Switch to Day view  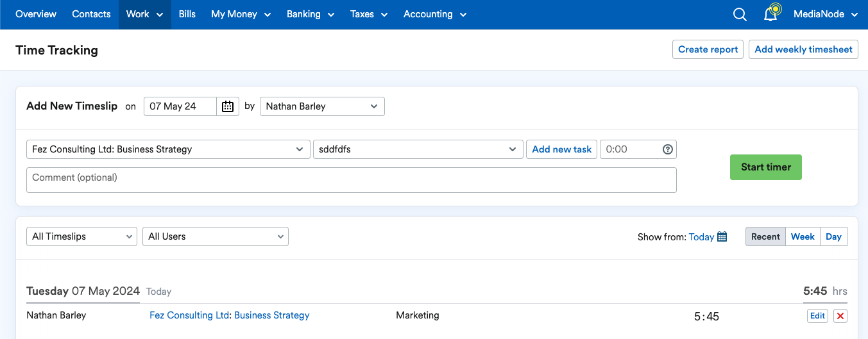click(x=833, y=236)
